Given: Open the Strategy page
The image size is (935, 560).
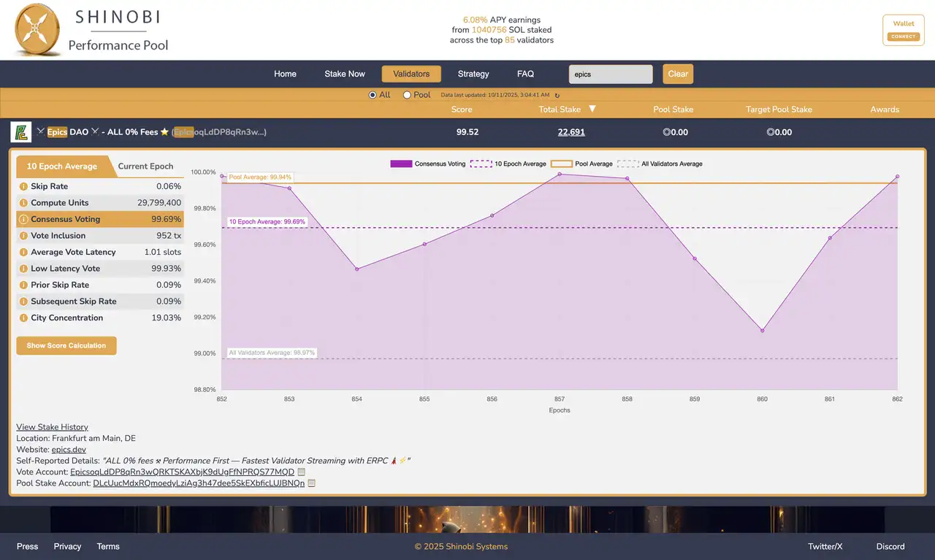Looking at the screenshot, I should pyautogui.click(x=473, y=74).
